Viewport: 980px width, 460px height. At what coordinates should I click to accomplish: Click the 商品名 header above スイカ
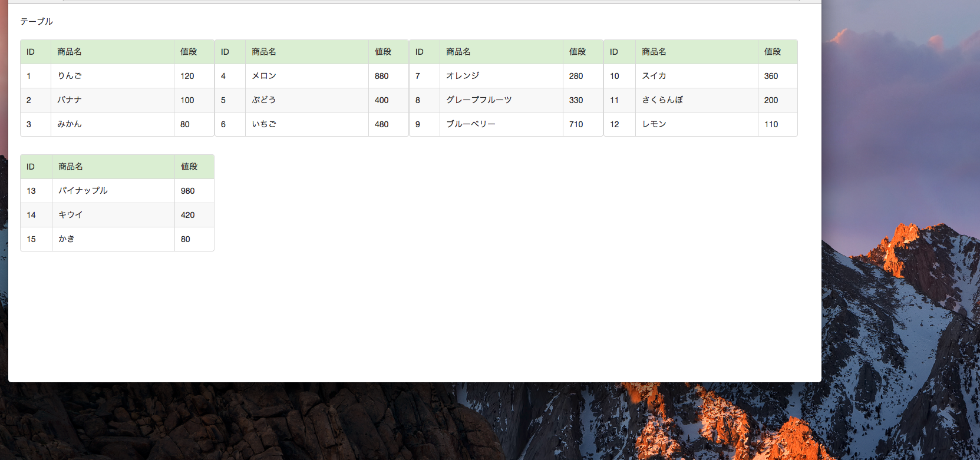697,52
